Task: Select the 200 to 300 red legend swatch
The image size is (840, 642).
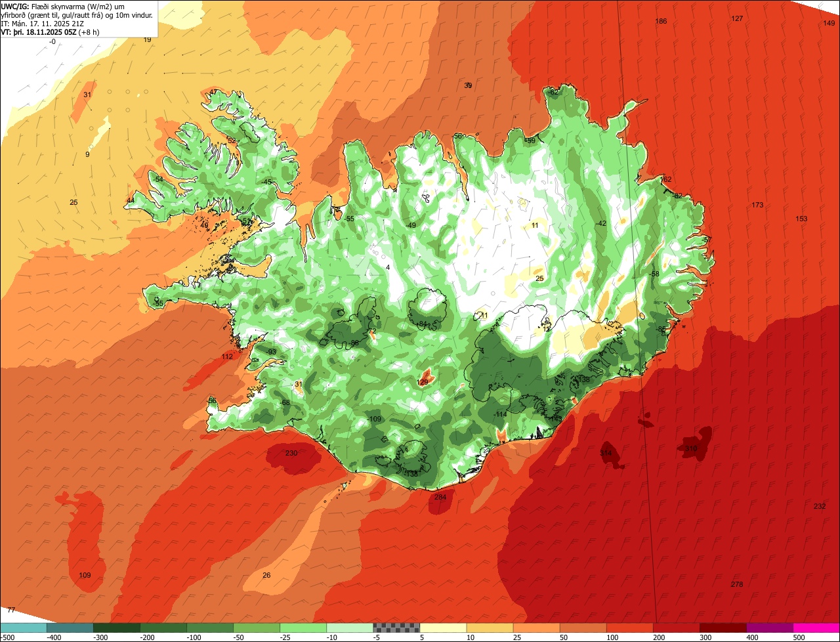Action: [676, 628]
